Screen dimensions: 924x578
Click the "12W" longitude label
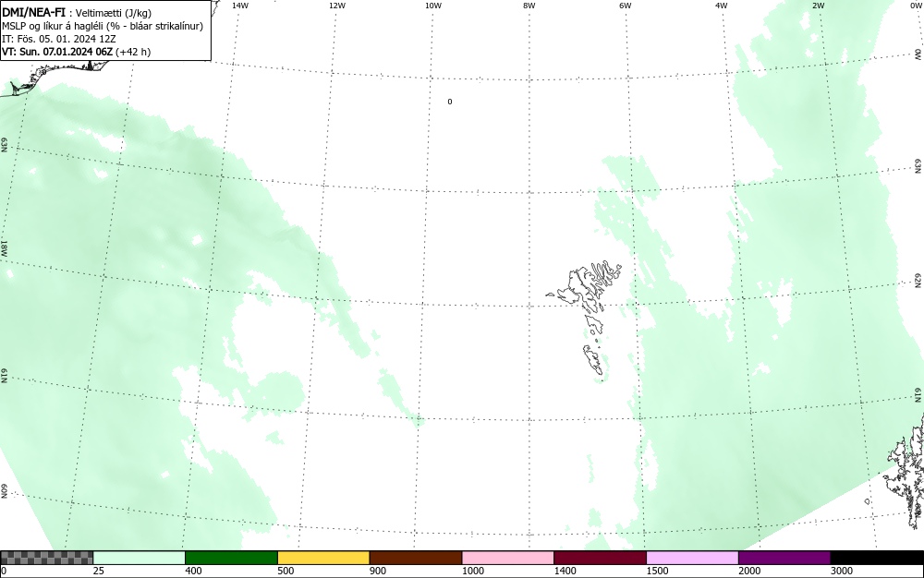pyautogui.click(x=337, y=6)
